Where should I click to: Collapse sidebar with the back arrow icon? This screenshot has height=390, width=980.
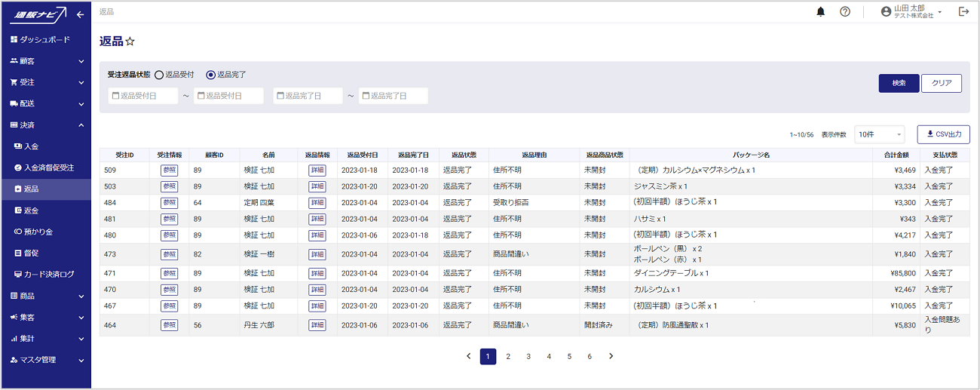coord(80,14)
